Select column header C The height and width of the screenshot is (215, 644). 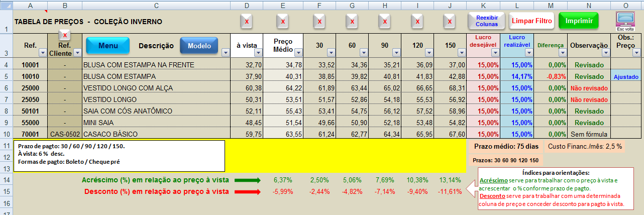coord(156,5)
